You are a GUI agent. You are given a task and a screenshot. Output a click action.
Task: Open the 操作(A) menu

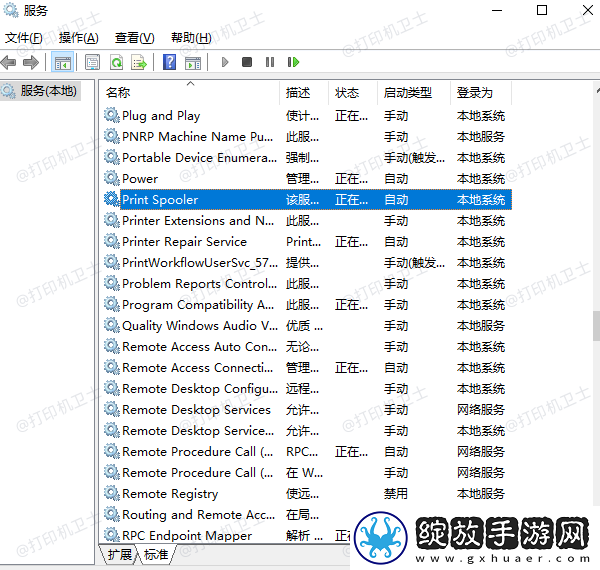78,38
